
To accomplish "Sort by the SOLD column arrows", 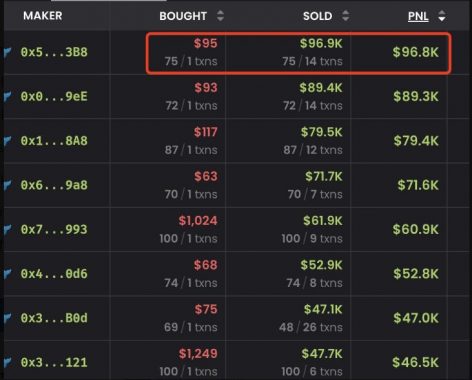I will [346, 16].
